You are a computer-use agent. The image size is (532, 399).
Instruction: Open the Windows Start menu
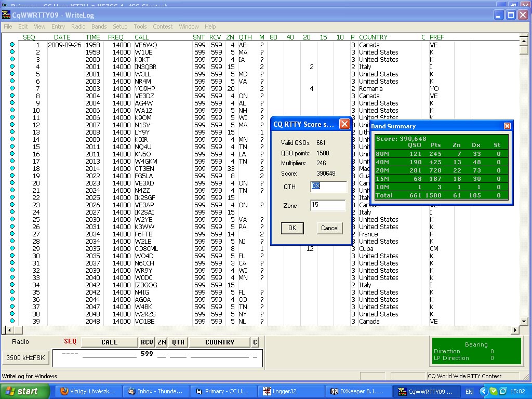pos(25,391)
